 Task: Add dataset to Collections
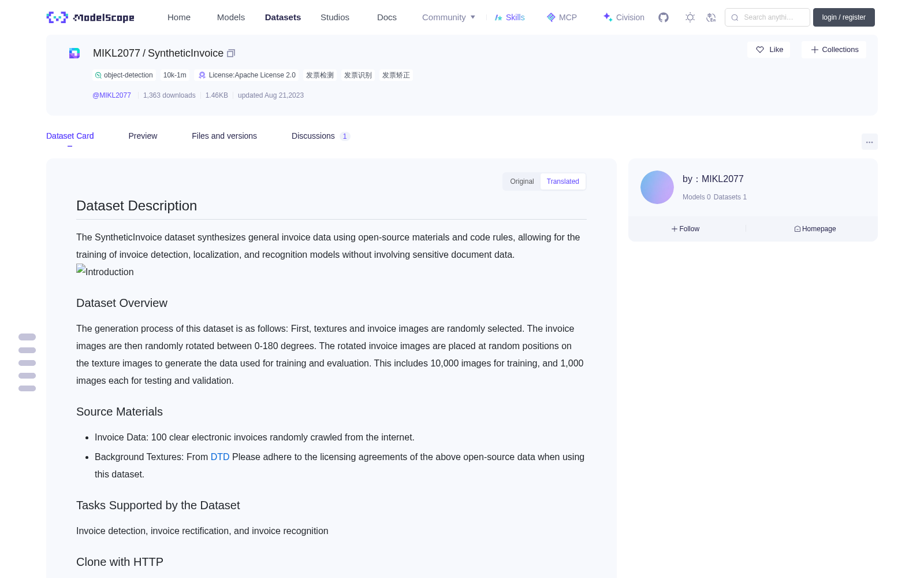point(834,50)
